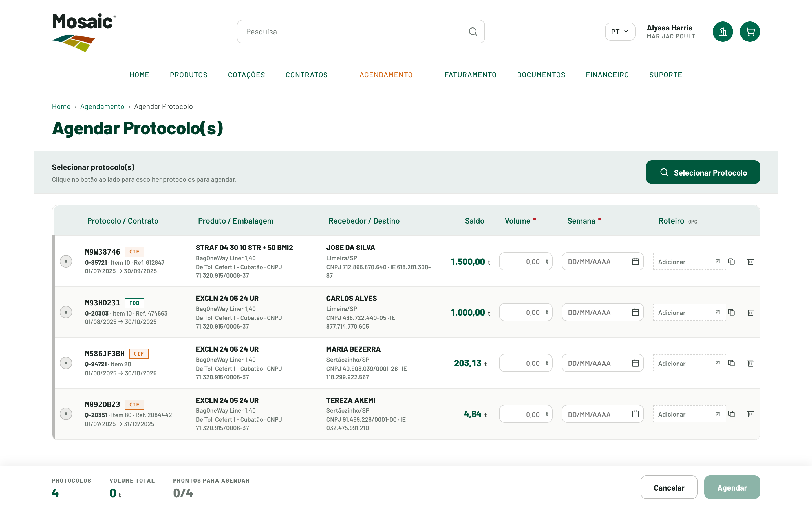Viewport: 812px width, 508px height.
Task: Follow the Agendamento breadcrumb link
Action: tap(102, 106)
